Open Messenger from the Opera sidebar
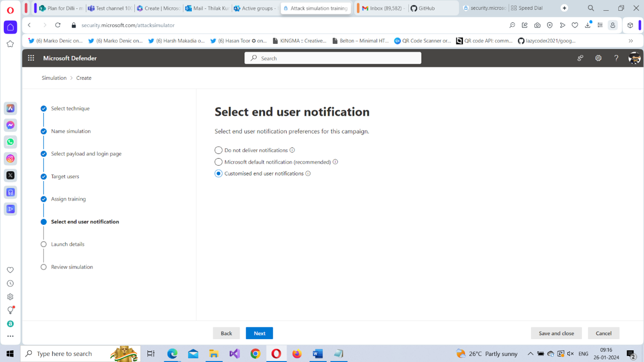The height and width of the screenshot is (362, 644). (x=10, y=125)
